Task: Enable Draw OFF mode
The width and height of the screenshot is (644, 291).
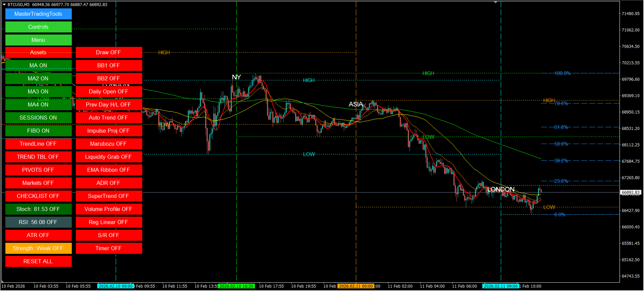Action: click(x=109, y=53)
